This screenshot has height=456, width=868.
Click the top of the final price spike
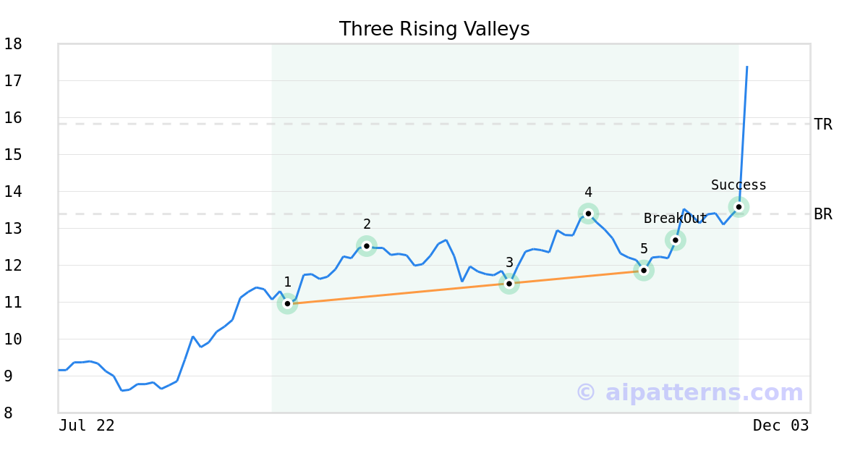[746, 67]
